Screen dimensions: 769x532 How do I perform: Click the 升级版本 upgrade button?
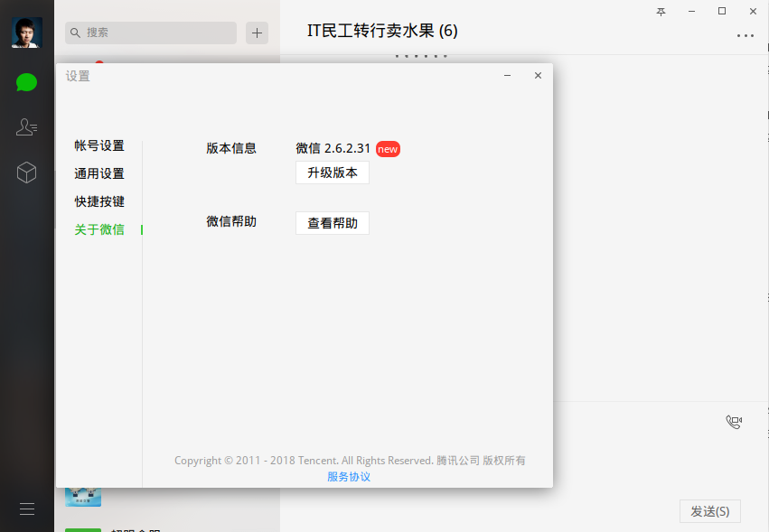tap(333, 173)
